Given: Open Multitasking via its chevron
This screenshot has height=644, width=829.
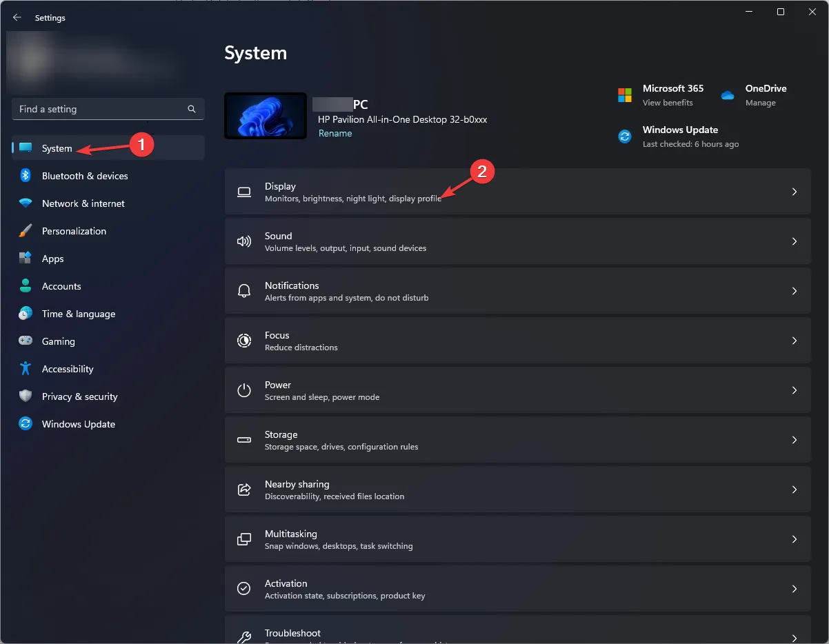Looking at the screenshot, I should point(795,539).
